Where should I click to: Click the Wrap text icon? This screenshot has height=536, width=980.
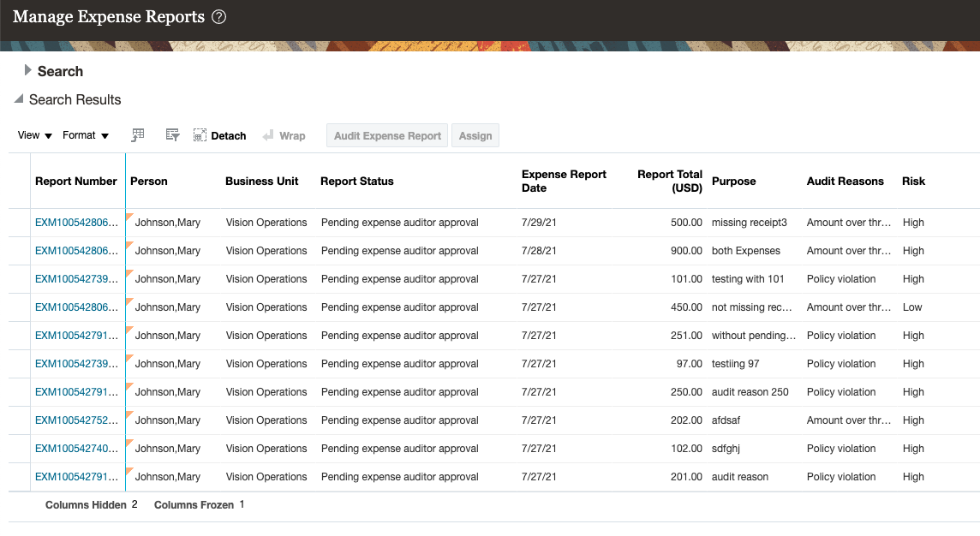284,135
